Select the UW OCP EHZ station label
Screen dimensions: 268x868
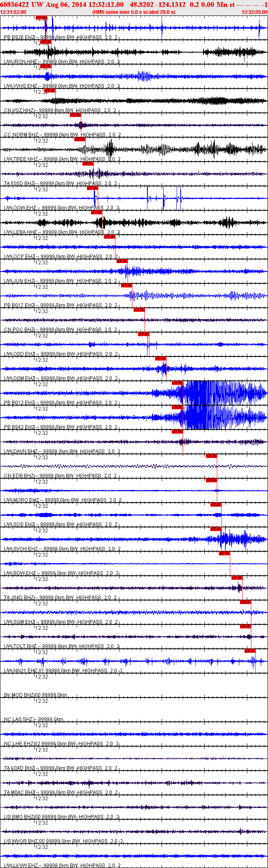tap(19, 256)
